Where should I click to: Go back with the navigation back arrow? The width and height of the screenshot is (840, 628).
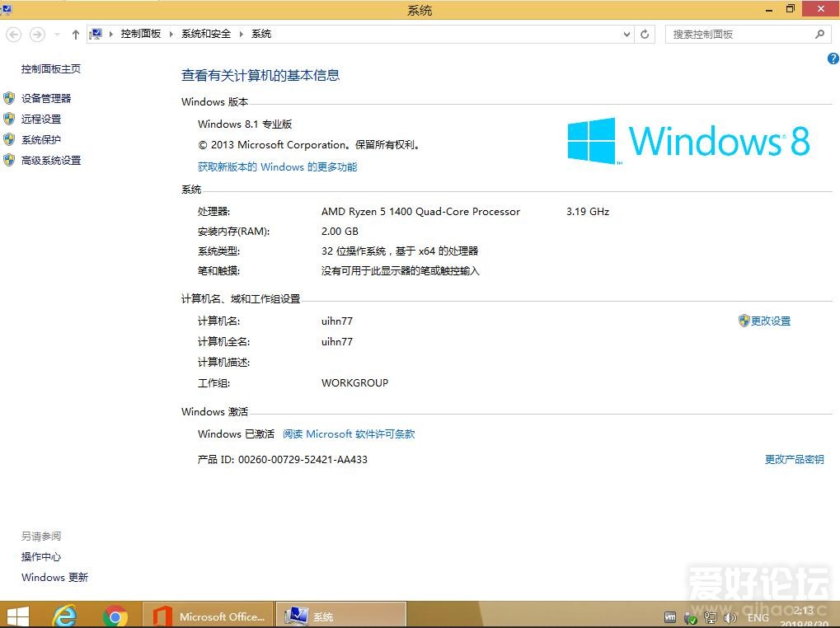pos(13,35)
